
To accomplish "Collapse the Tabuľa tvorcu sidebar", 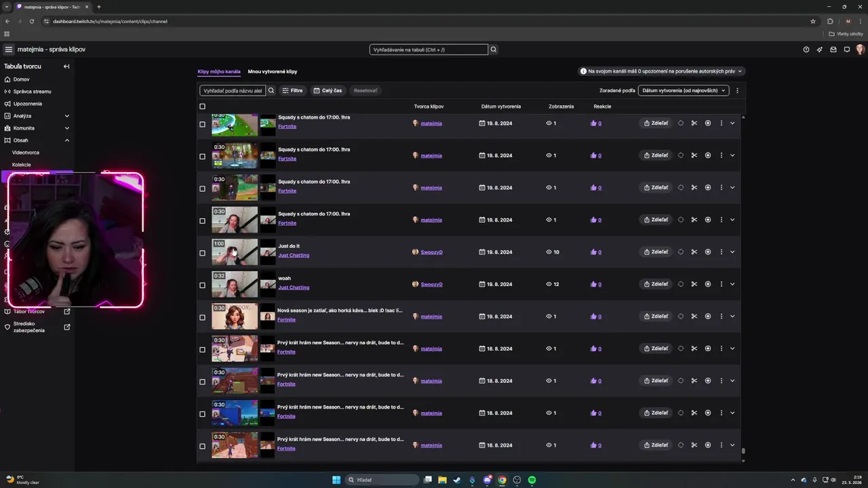I will click(66, 66).
